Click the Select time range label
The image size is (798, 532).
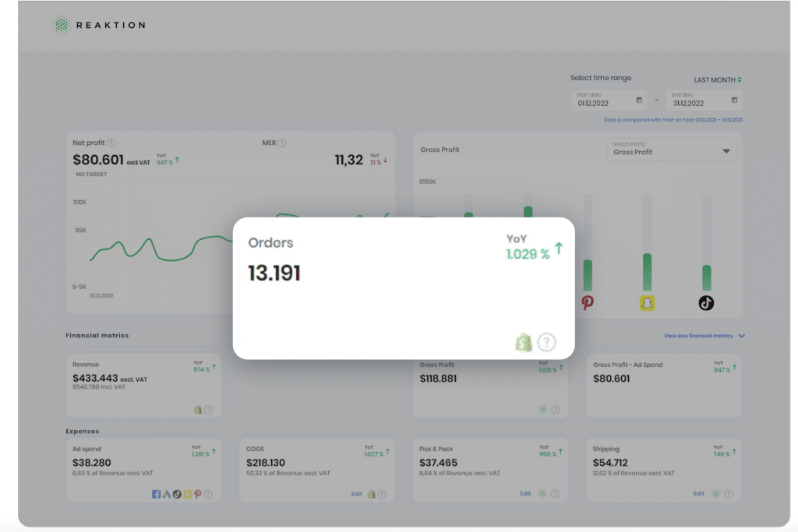pyautogui.click(x=601, y=78)
